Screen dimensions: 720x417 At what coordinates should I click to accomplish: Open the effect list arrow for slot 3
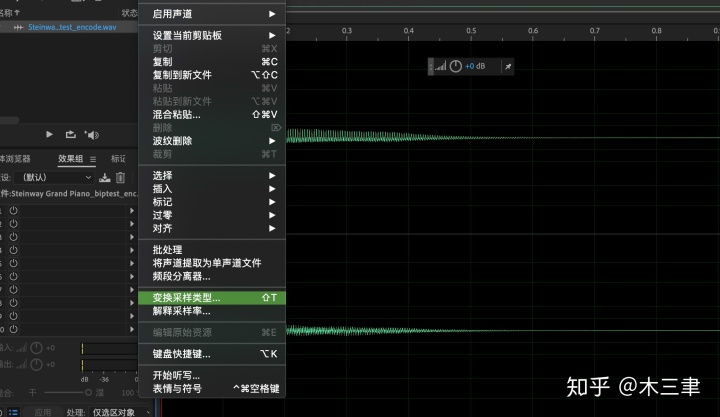point(132,237)
